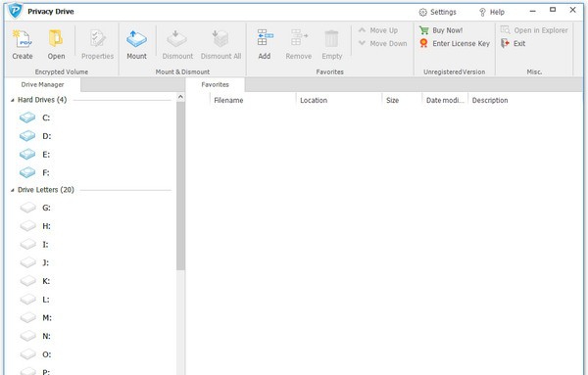588x375 pixels.
Task: Select drive letter J:
Action: tap(34, 262)
